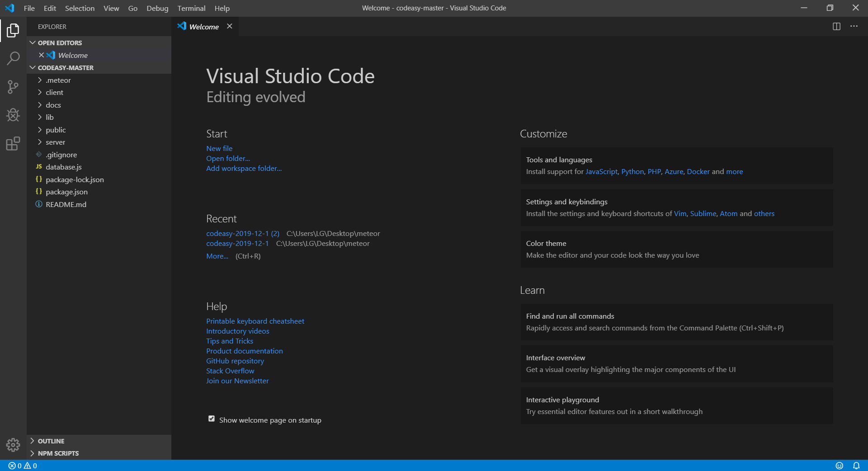The height and width of the screenshot is (471, 868).
Task: Split the editor to the right
Action: click(836, 26)
